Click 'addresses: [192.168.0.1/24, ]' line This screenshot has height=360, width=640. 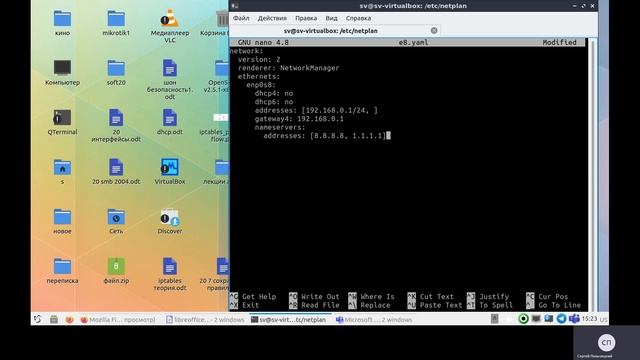click(316, 110)
